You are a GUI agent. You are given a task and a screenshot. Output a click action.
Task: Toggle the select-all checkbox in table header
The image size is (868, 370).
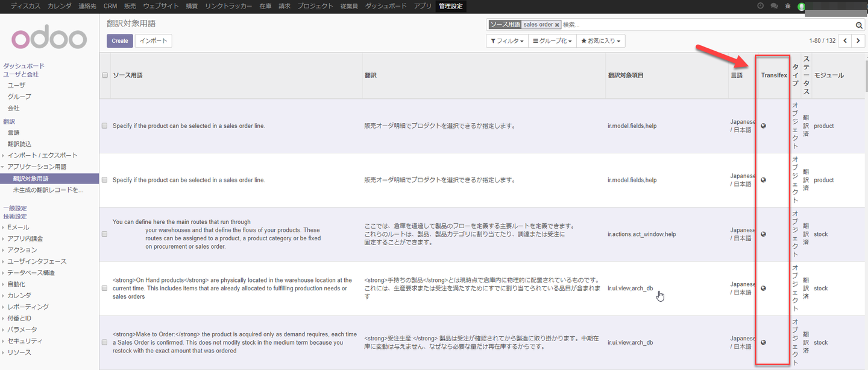(x=105, y=75)
